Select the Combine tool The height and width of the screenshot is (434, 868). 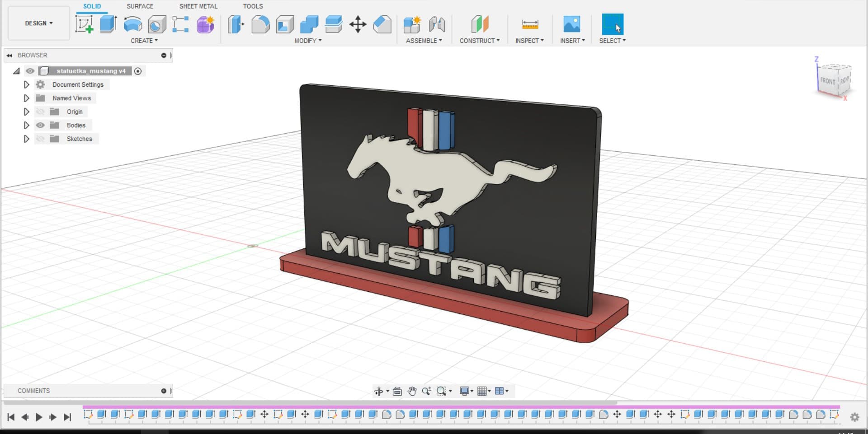(309, 24)
